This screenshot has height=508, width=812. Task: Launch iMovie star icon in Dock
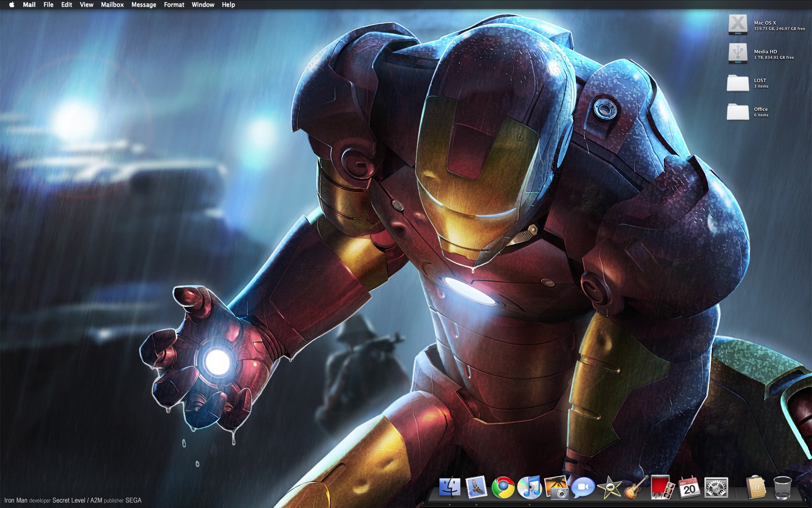pos(609,488)
